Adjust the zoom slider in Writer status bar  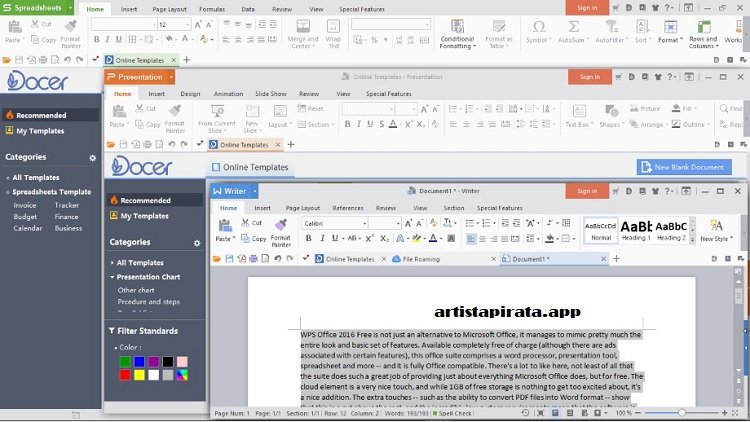[681, 413]
